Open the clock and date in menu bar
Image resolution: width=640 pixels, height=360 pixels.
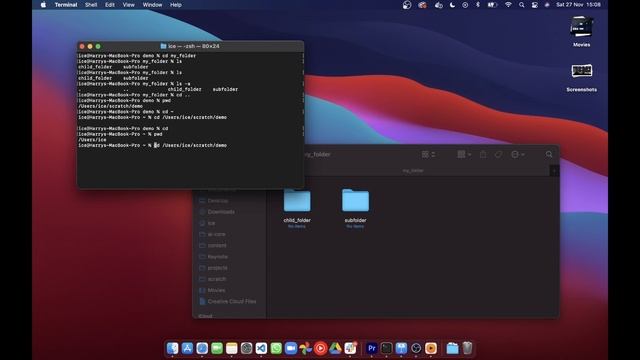[x=578, y=5]
